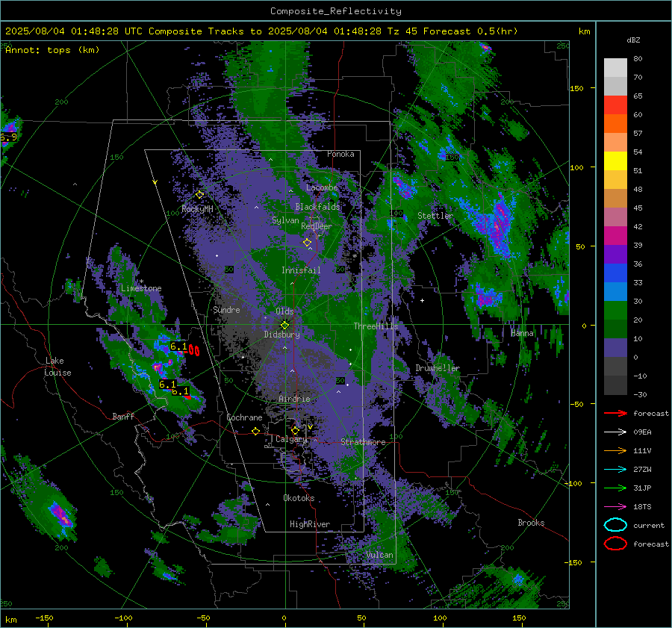Click the Strathmore city label
The image size is (672, 628).
[363, 442]
